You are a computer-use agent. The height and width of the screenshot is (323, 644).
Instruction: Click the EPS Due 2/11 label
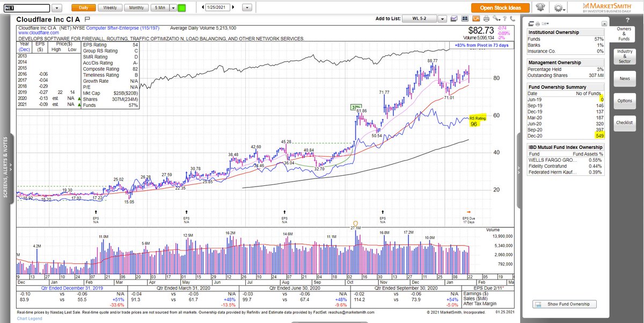[489, 288]
